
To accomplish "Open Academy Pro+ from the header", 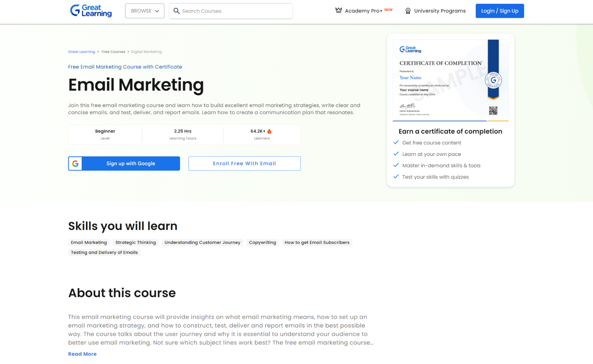I will tap(364, 11).
